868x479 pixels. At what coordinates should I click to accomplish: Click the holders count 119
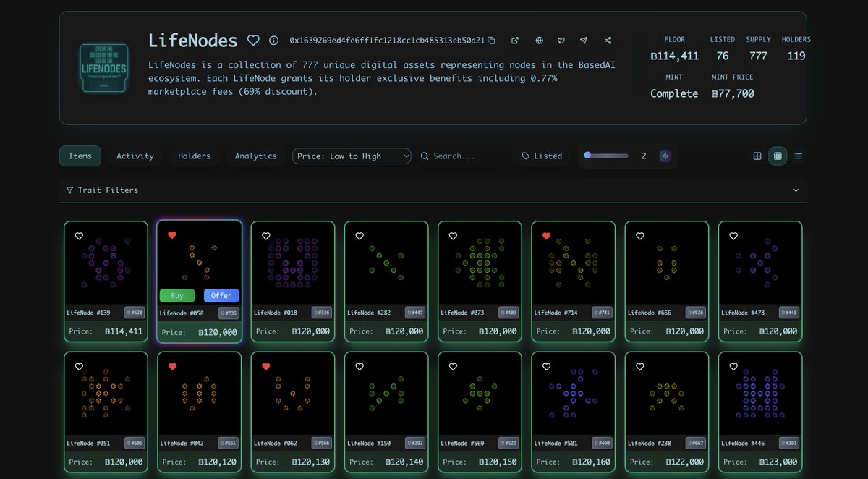(x=796, y=56)
